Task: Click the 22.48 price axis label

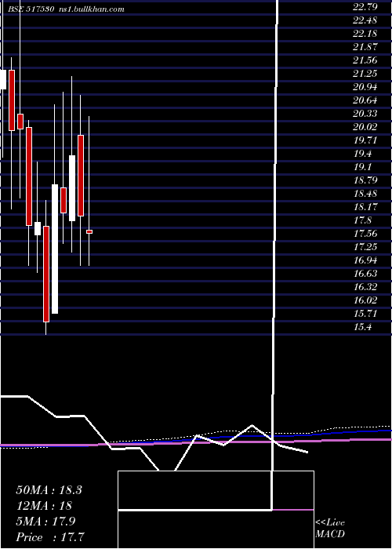Action: tap(365, 20)
